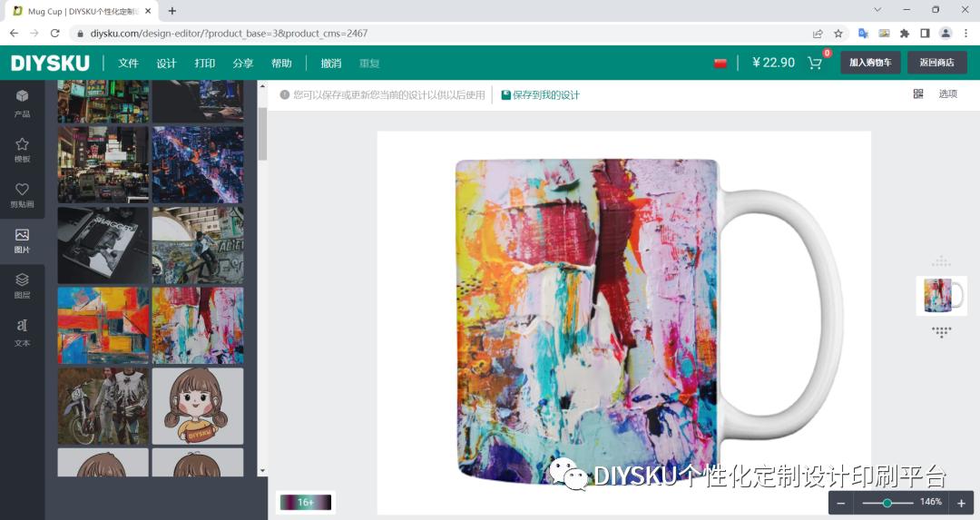Click 加入购物车 (Add to cart) button
980x520 pixels.
(870, 63)
